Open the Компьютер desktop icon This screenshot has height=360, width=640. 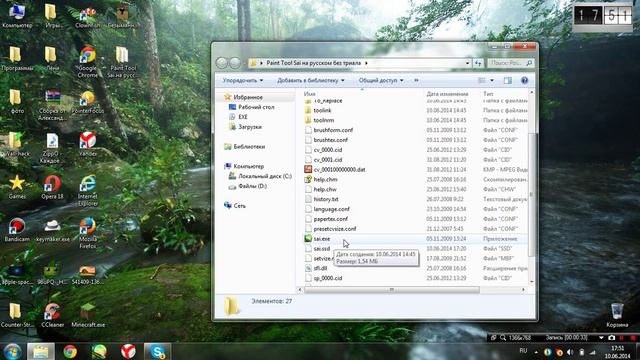17,16
